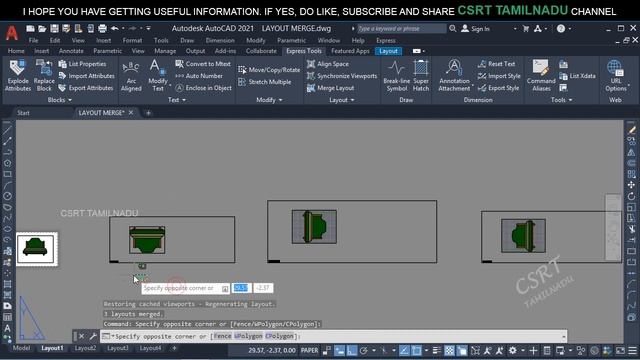Viewport: 640px width, 360px height.
Task: Click the keyword search field
Action: pyautogui.click(x=401, y=29)
